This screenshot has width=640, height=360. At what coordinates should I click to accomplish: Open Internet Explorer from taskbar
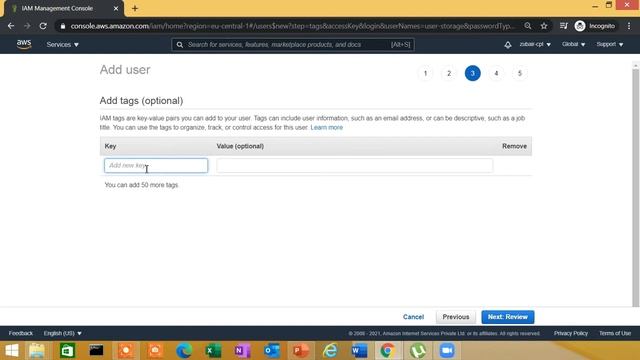tap(330, 351)
